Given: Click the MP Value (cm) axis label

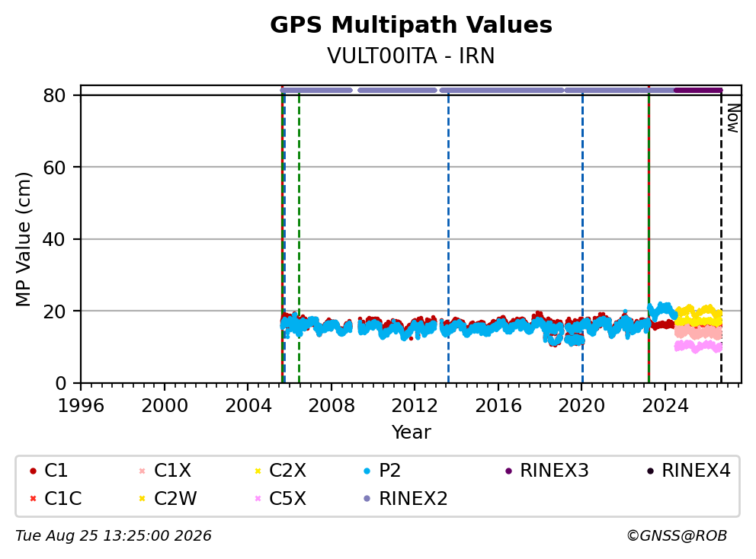Looking at the screenshot, I should coord(23,239).
